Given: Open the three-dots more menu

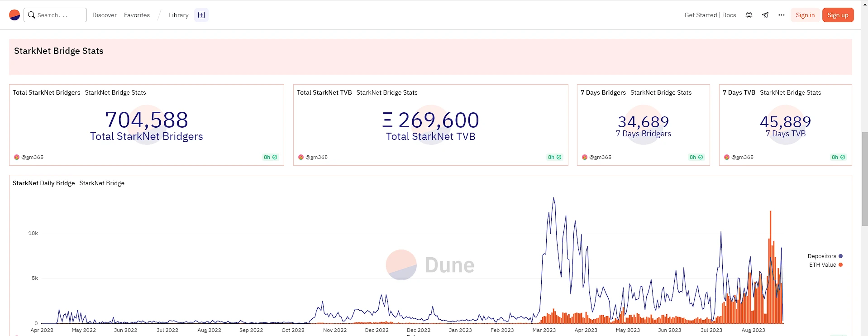Looking at the screenshot, I should [782, 15].
